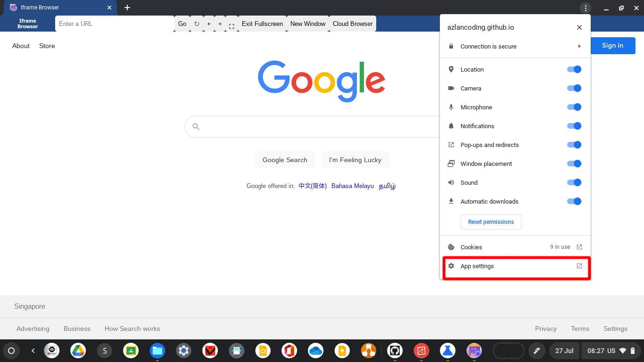
Task: Click external-link icon on Cookies row
Action: (579, 247)
